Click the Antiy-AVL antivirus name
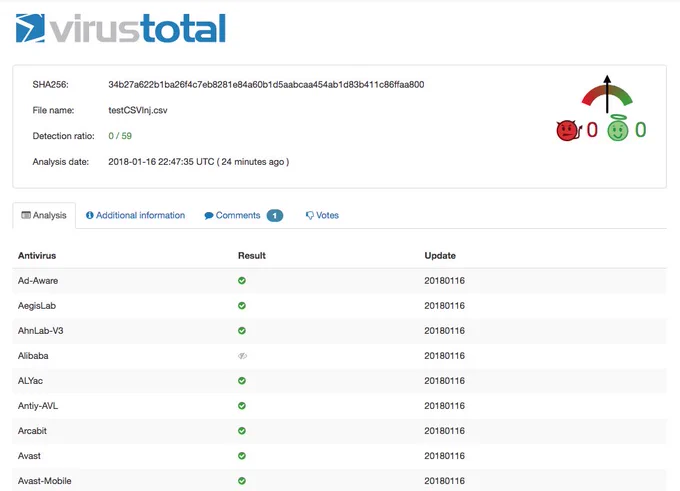680x491 pixels. [38, 406]
